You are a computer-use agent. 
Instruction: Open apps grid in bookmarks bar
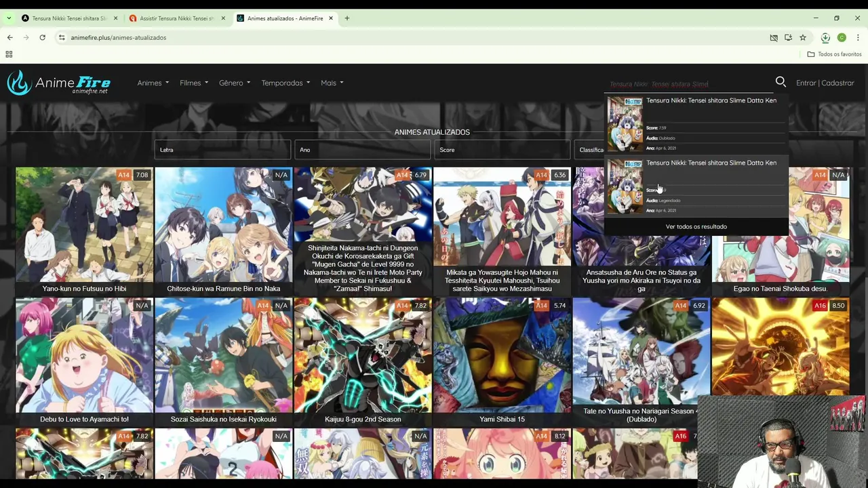pos(9,54)
